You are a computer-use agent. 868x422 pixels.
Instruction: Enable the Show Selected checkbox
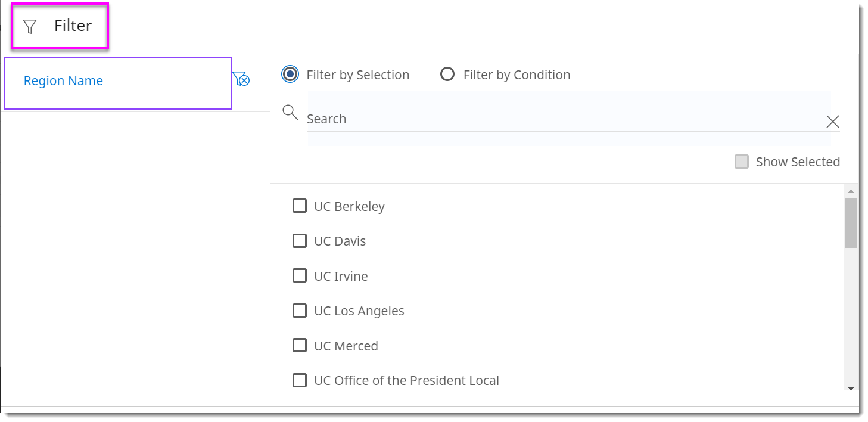(742, 162)
